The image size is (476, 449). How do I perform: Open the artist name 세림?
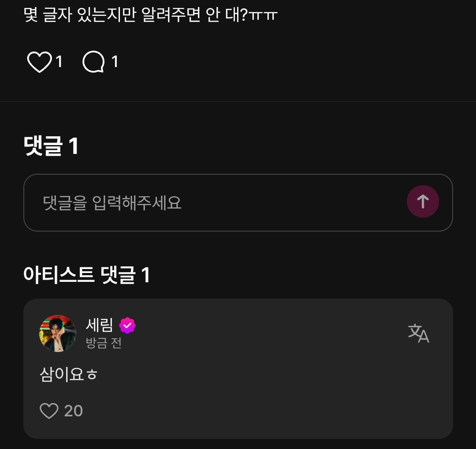[99, 326]
